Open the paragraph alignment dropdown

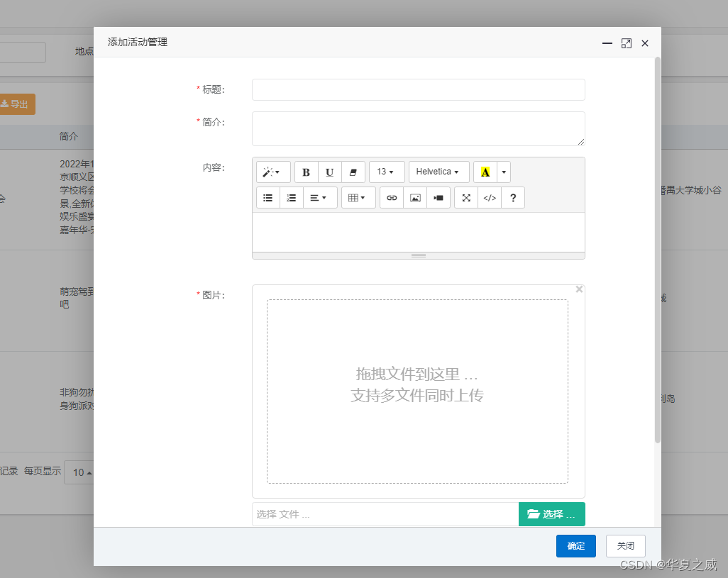[x=320, y=198]
